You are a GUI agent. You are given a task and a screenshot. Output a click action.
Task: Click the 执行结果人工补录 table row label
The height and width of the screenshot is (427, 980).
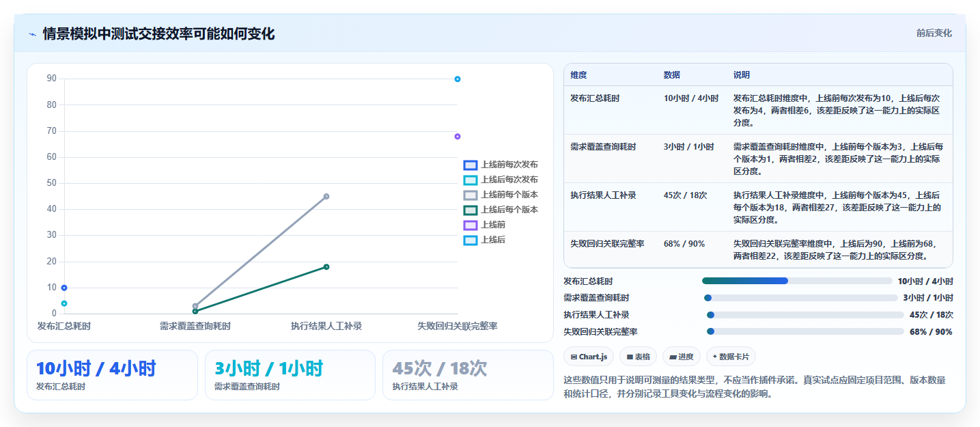603,195
